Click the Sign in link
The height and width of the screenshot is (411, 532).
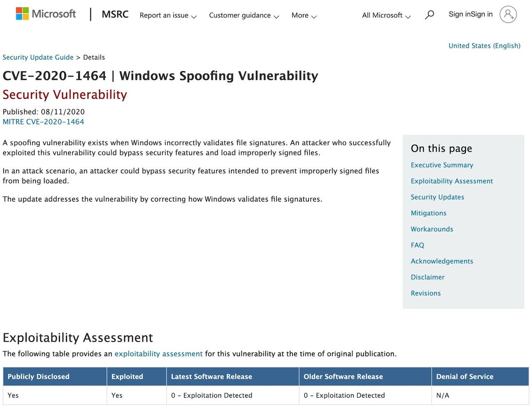[x=470, y=14]
